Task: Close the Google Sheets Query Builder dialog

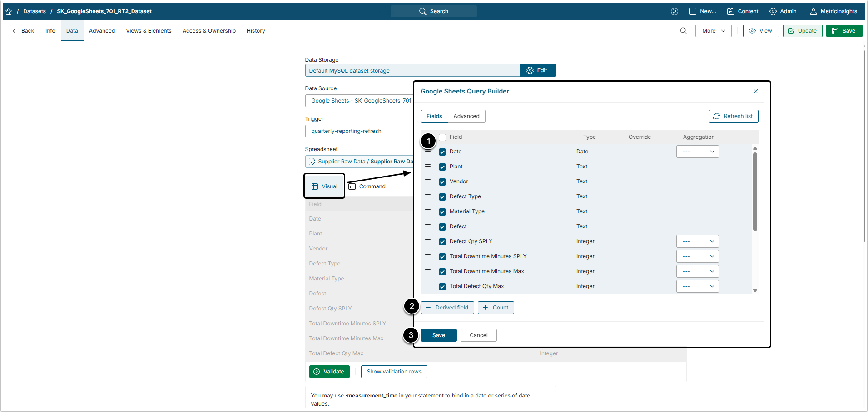Action: click(x=756, y=91)
